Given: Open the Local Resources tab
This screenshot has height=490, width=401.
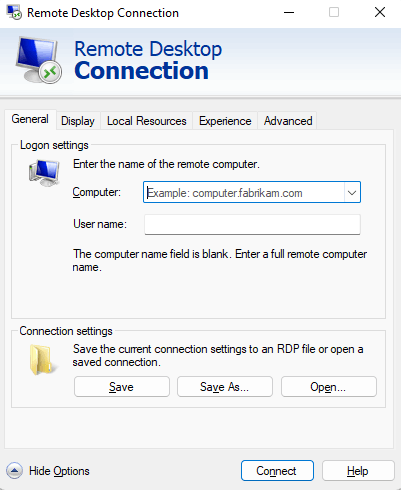Looking at the screenshot, I should pyautogui.click(x=147, y=121).
